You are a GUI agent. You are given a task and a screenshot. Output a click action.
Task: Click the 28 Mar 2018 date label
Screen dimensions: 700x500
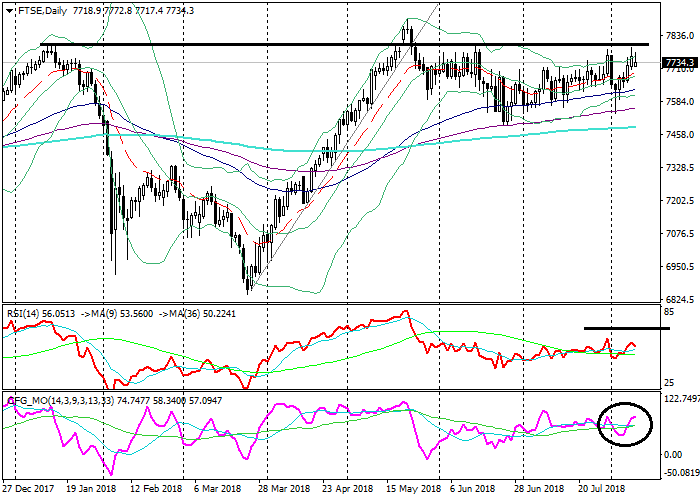[284, 489]
